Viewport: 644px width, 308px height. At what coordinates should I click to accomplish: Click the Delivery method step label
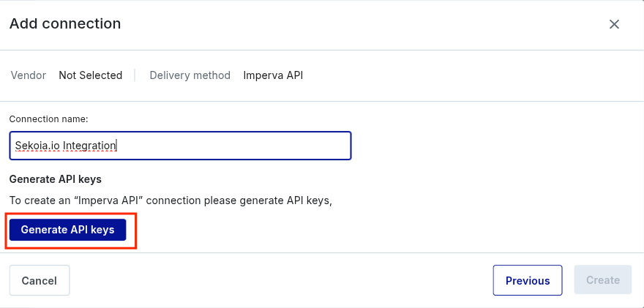[190, 75]
